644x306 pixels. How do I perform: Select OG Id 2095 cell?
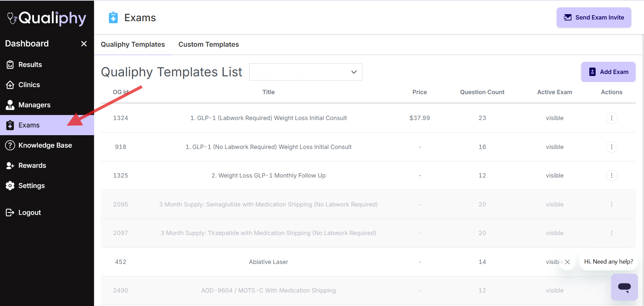click(121, 204)
